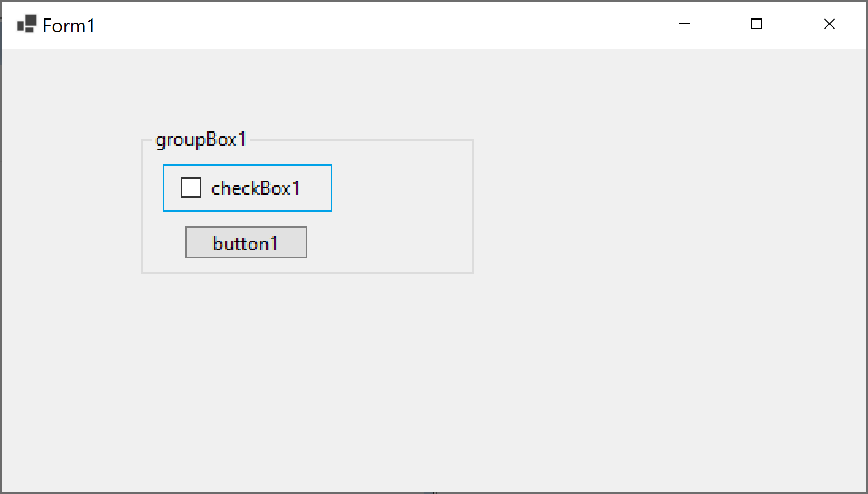Minimize the Form1 window
Viewport: 868px width, 494px height.
pos(684,24)
